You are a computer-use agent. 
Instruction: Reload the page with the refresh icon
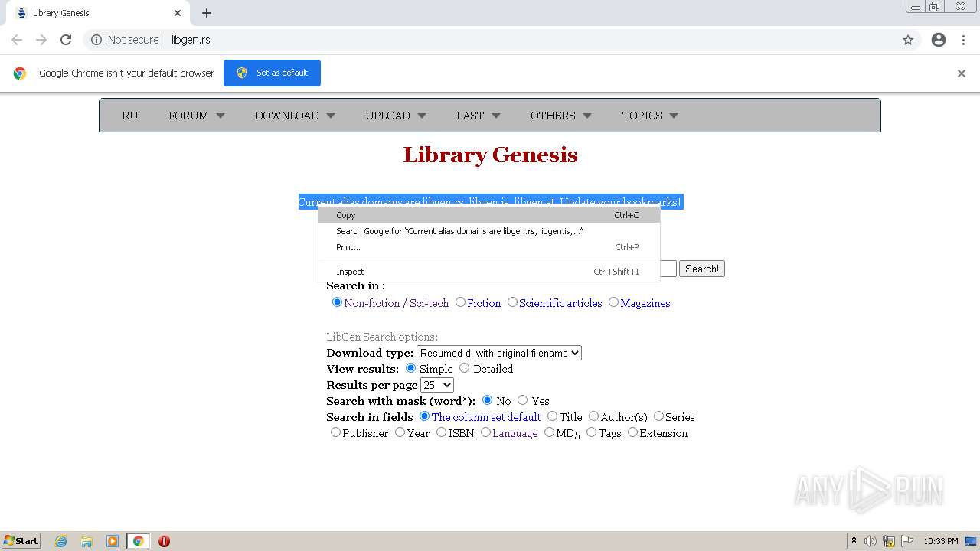point(66,40)
